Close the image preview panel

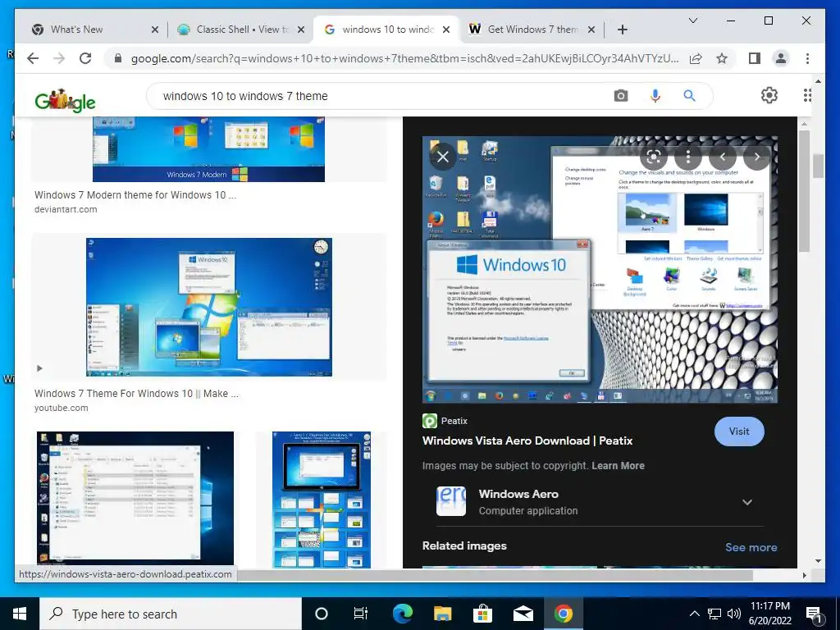click(443, 157)
